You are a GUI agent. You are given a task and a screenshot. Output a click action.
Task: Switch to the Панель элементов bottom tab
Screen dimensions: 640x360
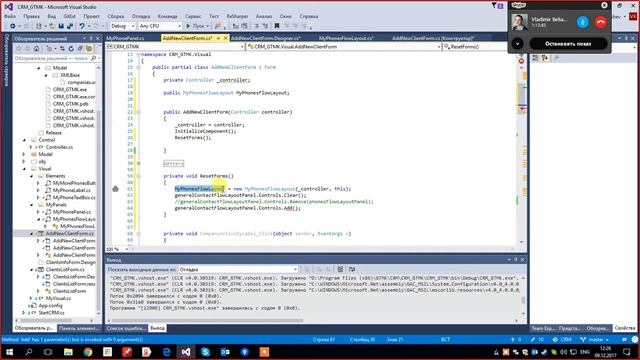click(78, 328)
